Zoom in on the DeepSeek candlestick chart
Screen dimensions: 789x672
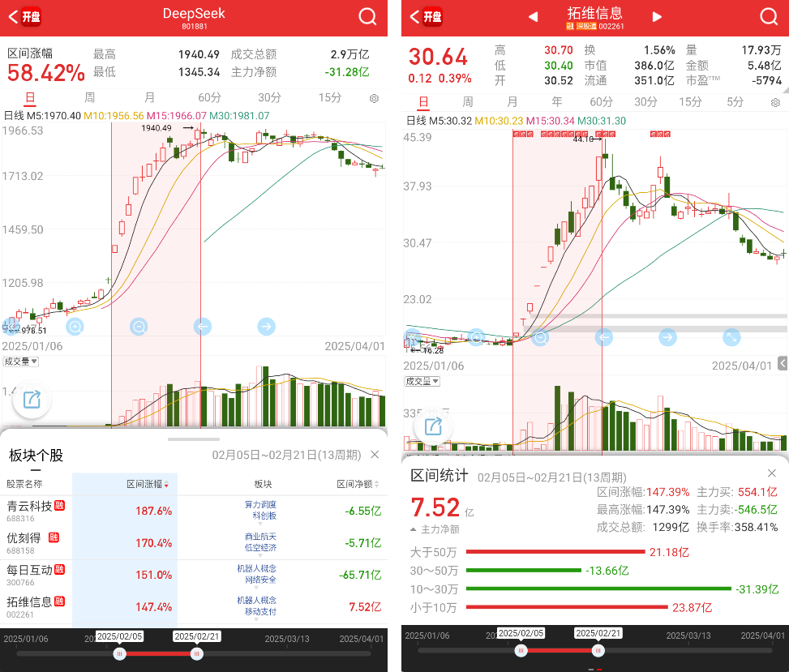point(75,327)
